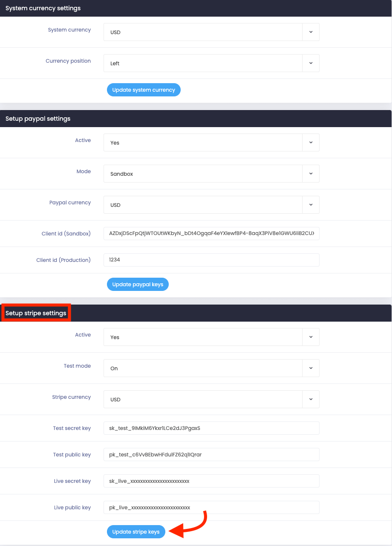Click the "Live public key" label

click(x=72, y=508)
